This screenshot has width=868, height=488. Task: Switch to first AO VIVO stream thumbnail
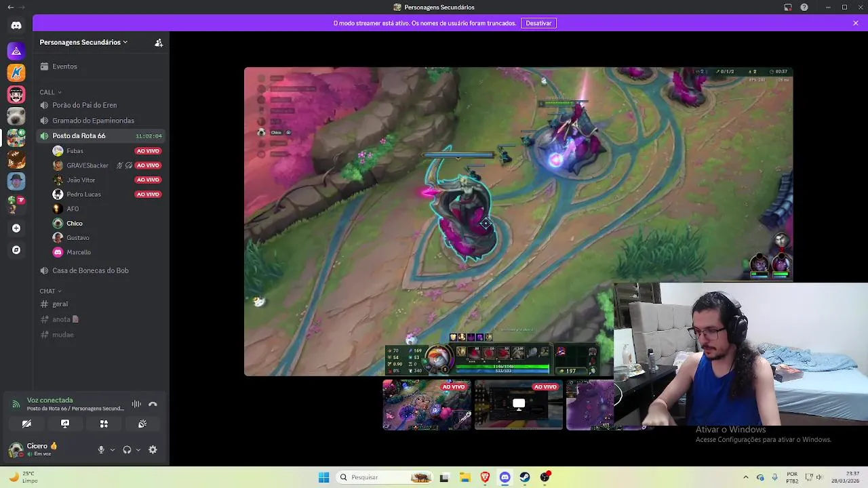427,405
